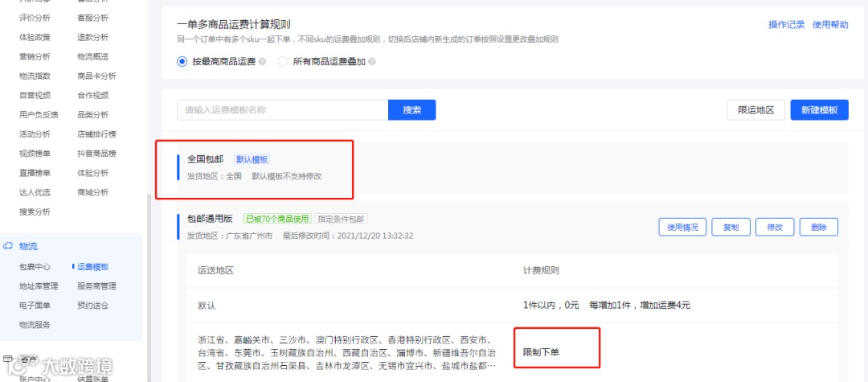Open 预约送仓 under 物流
This screenshot has height=382, width=868.
pyautogui.click(x=93, y=306)
